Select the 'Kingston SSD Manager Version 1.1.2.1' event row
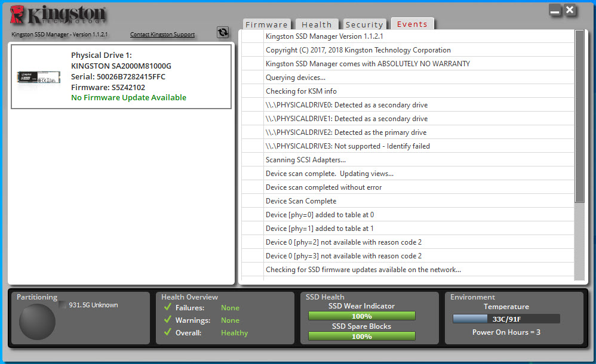Screen dimensions: 596x364 (x=408, y=36)
